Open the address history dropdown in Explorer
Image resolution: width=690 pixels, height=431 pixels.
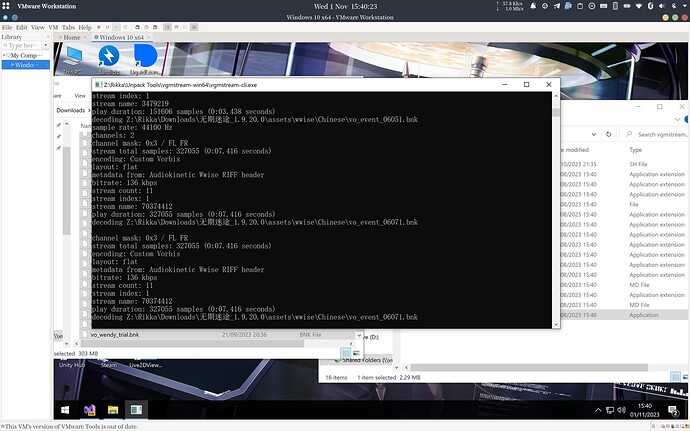(x=594, y=134)
